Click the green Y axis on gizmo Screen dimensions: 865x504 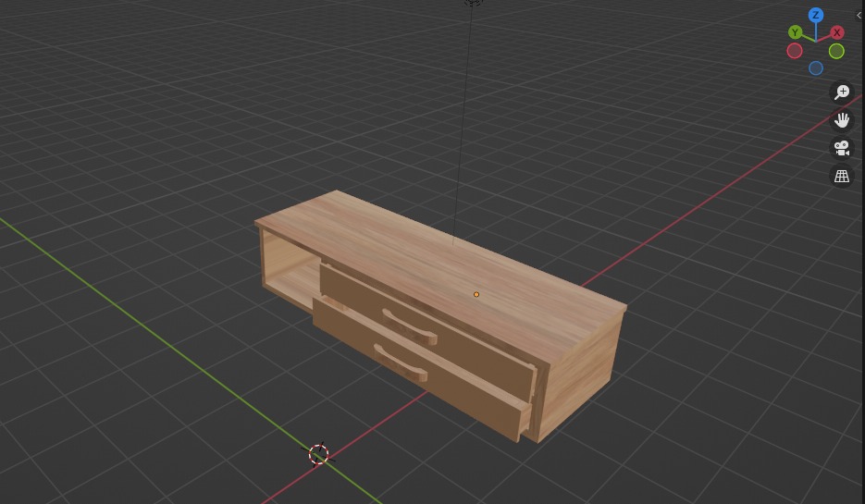point(795,32)
